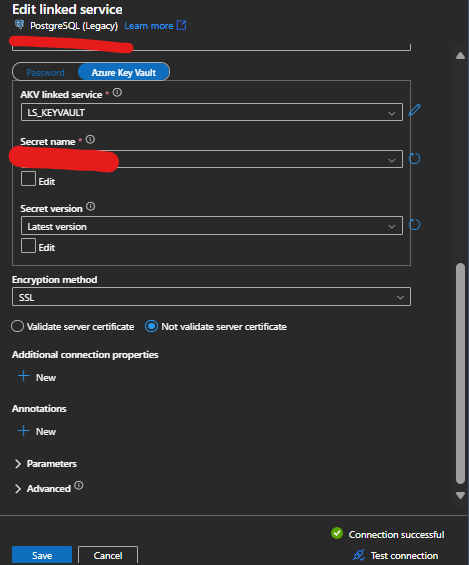
Task: Check the Edit box under Secret version
Action: click(x=28, y=245)
